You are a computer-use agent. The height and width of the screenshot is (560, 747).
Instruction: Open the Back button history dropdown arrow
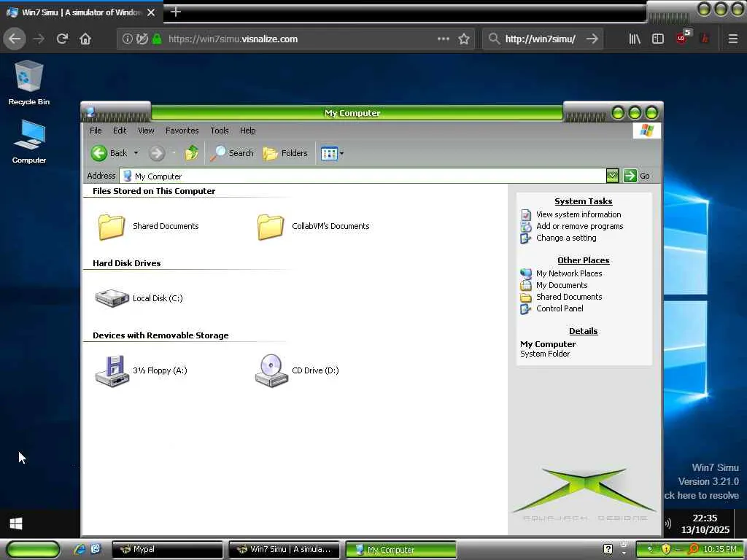click(x=136, y=153)
